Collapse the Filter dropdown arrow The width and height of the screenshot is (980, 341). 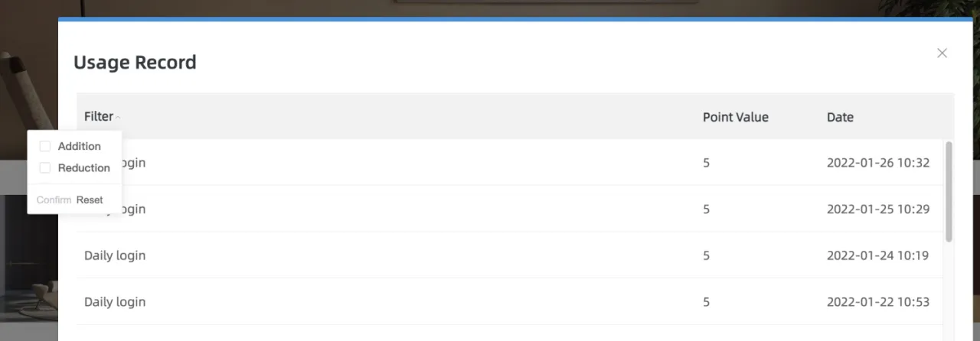point(118,118)
